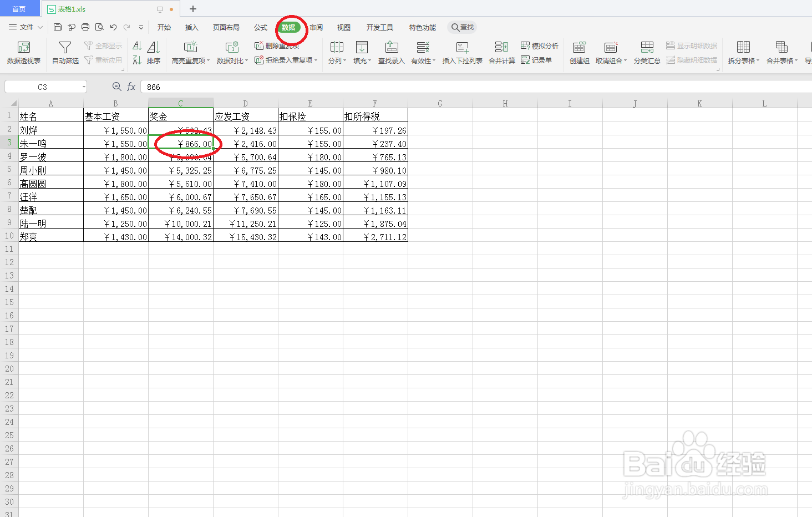Image resolution: width=812 pixels, height=517 pixels.
Task: Open the 数据透视表 pivot table tool
Action: [24, 53]
